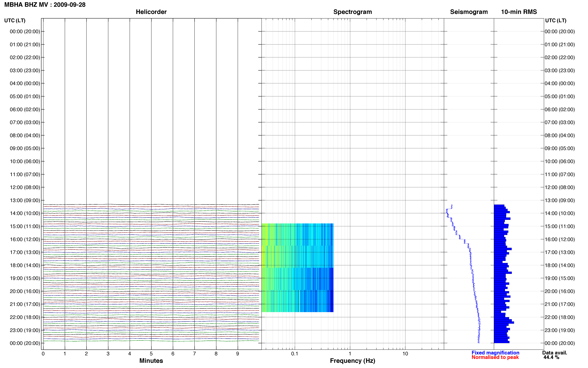Click the Seismogram panel heading
Viewport: 588px width, 368px height.
pyautogui.click(x=469, y=12)
